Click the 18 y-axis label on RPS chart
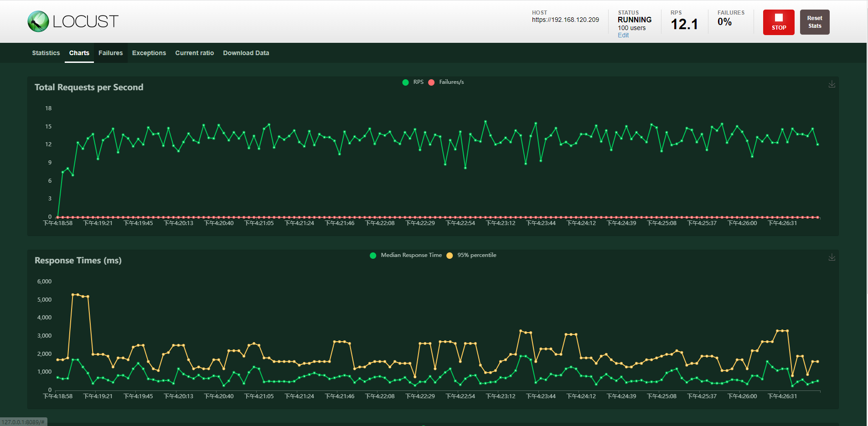This screenshot has width=868, height=426. coord(48,108)
